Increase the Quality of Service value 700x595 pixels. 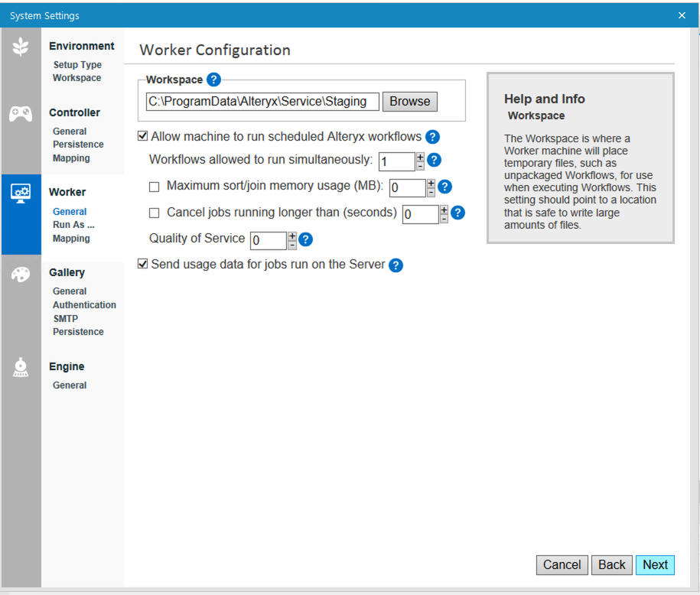point(291,236)
